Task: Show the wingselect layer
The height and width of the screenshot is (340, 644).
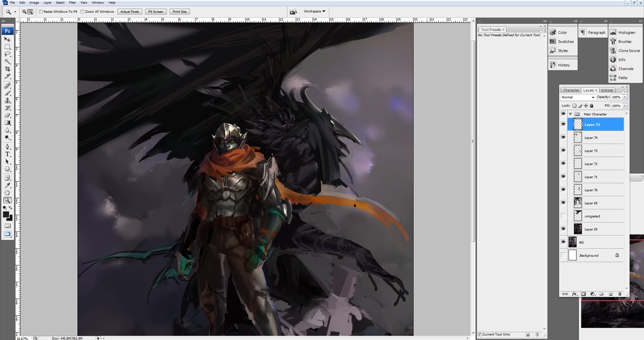Action: click(563, 216)
